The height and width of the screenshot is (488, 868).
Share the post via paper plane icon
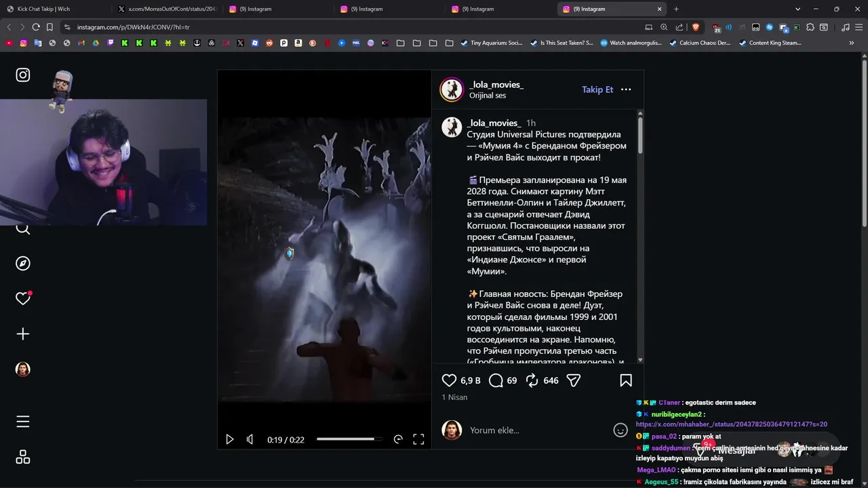click(x=574, y=381)
